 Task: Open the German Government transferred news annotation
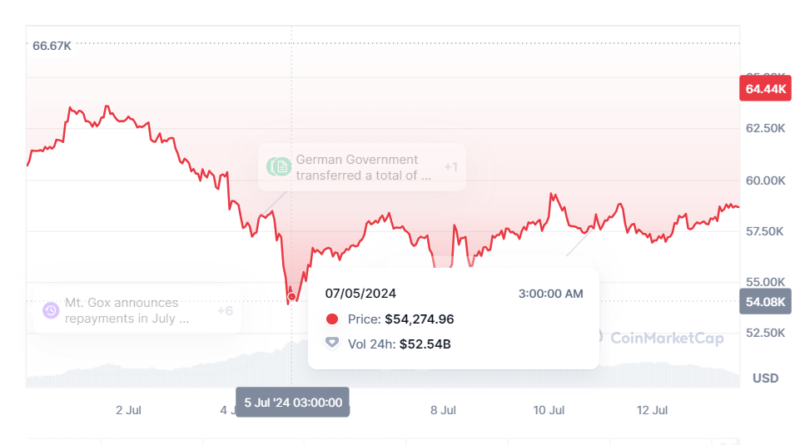pyautogui.click(x=363, y=167)
